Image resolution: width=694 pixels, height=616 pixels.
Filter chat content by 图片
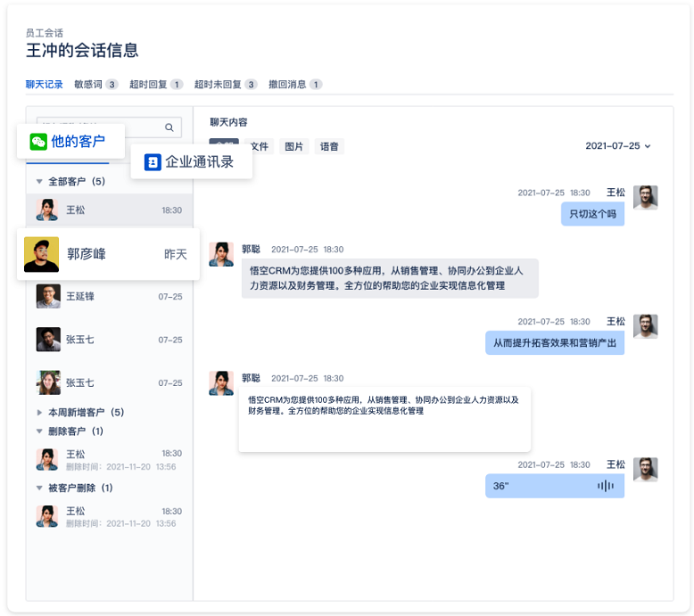coord(293,147)
